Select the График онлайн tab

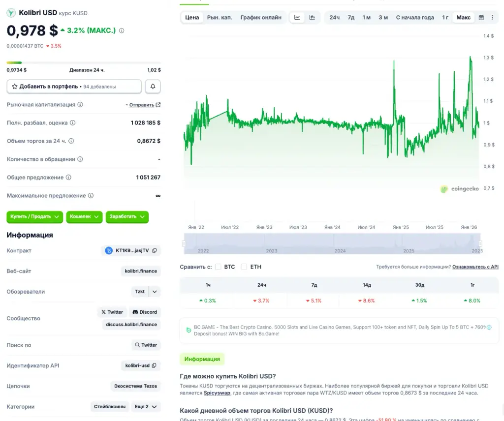[261, 17]
